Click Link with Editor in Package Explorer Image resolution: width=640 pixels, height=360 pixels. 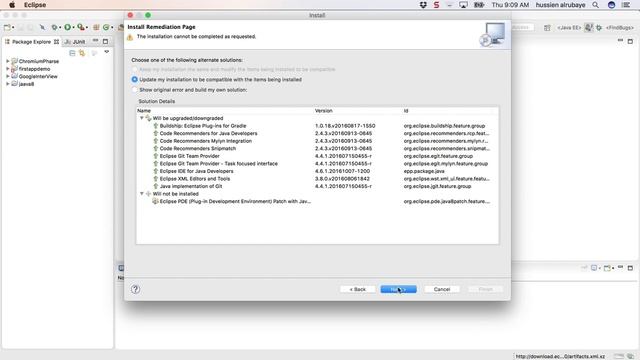(82, 53)
